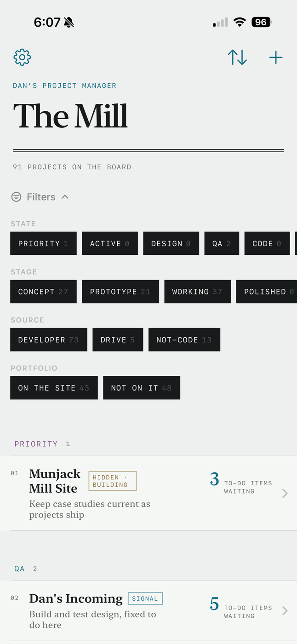This screenshot has width=297, height=644.
Task: Select the NOT-CODE source filter
Action: (x=184, y=339)
